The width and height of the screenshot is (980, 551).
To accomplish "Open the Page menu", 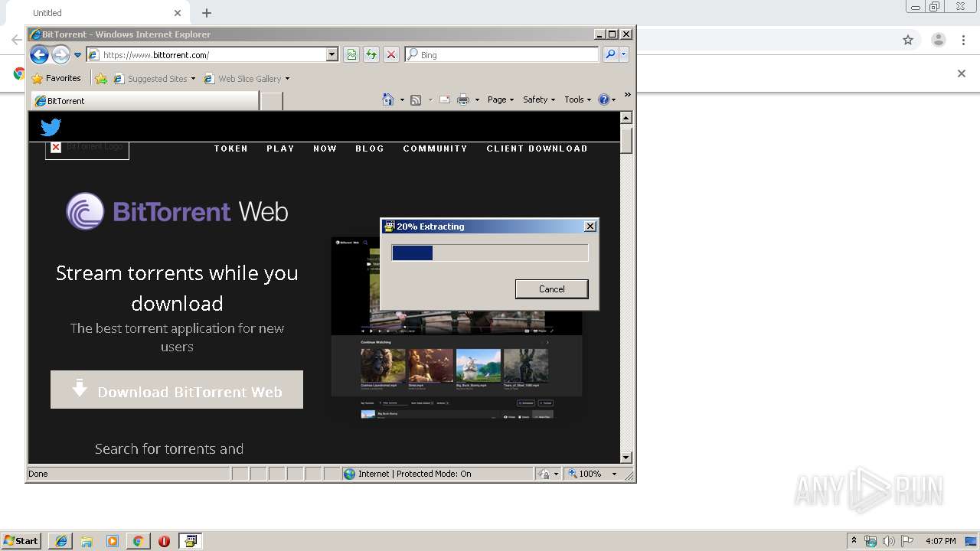I will (501, 99).
